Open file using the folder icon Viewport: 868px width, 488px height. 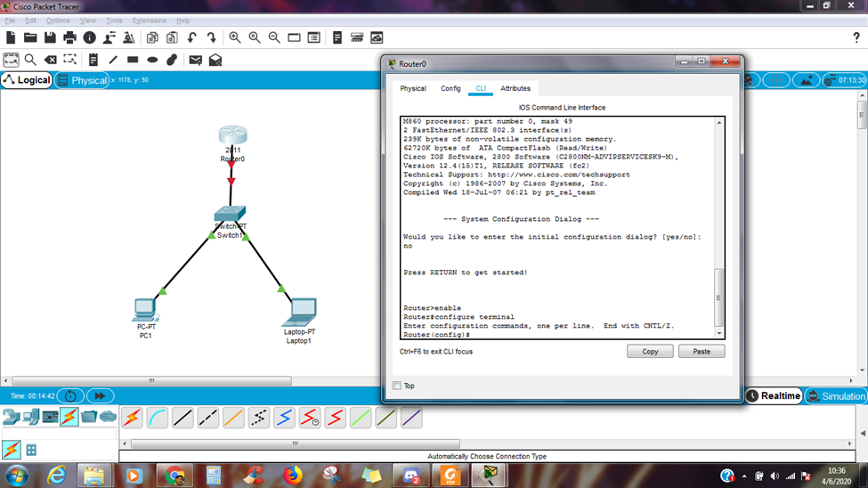click(x=30, y=37)
